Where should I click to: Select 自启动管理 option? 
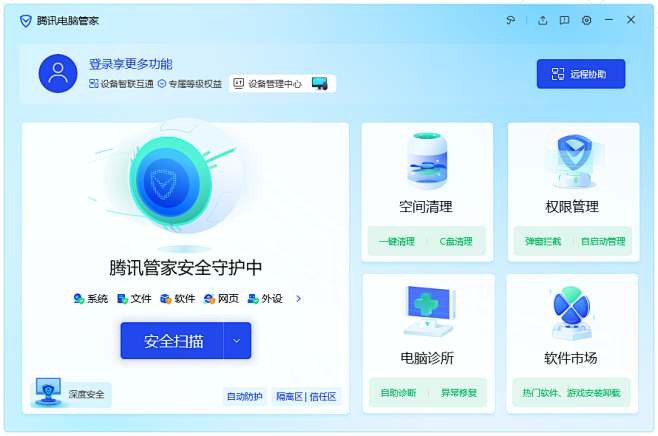pyautogui.click(x=603, y=241)
